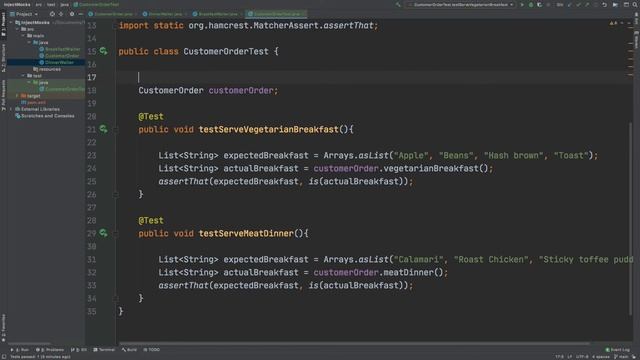The image size is (640, 360).
Task: Select Scratches and Consoles node
Action: [44, 116]
